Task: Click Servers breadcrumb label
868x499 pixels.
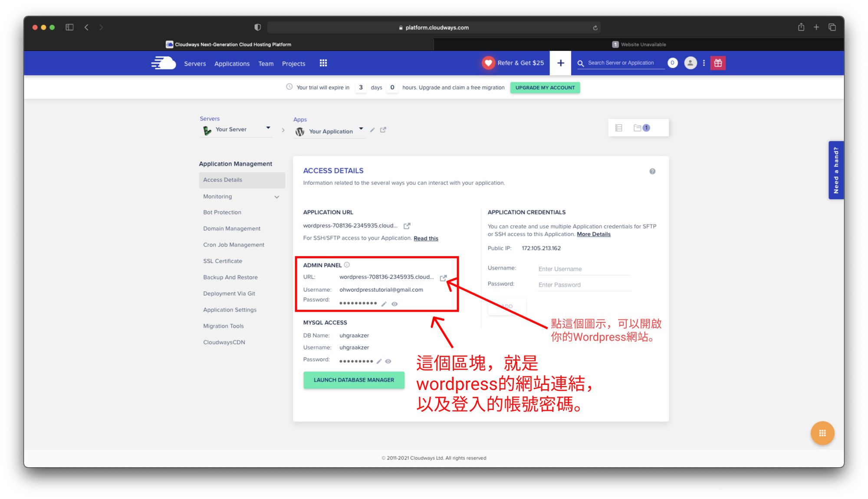Action: click(x=210, y=119)
